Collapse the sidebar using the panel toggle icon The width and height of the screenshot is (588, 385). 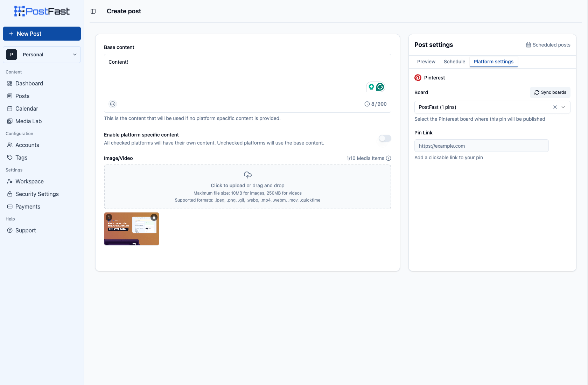pos(93,11)
